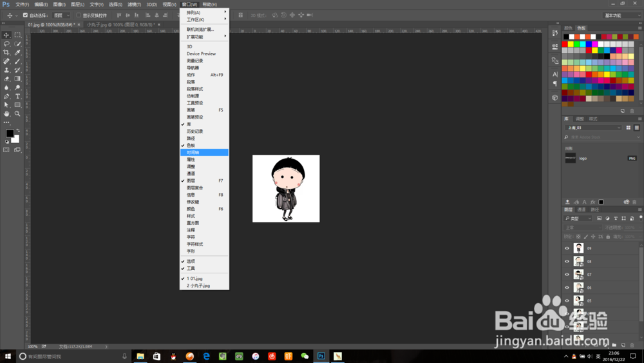Click the lock all icon in Layers panel
644x363 pixels.
point(608,237)
